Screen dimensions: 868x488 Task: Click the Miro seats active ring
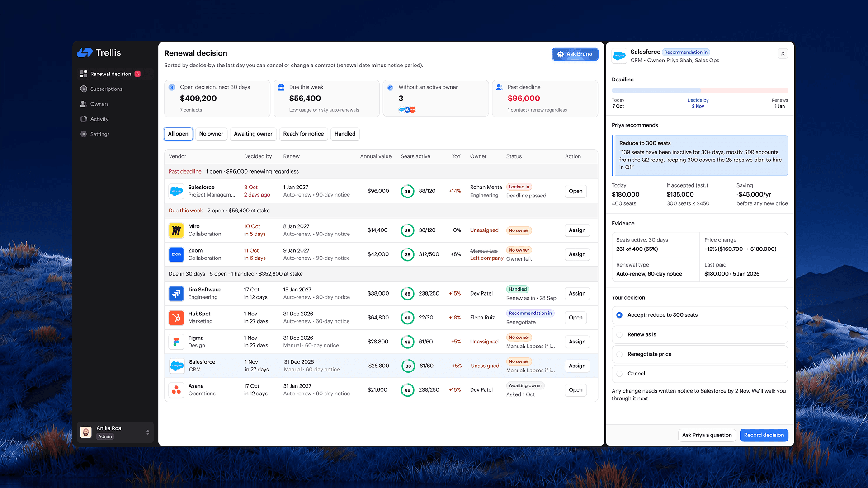point(407,230)
